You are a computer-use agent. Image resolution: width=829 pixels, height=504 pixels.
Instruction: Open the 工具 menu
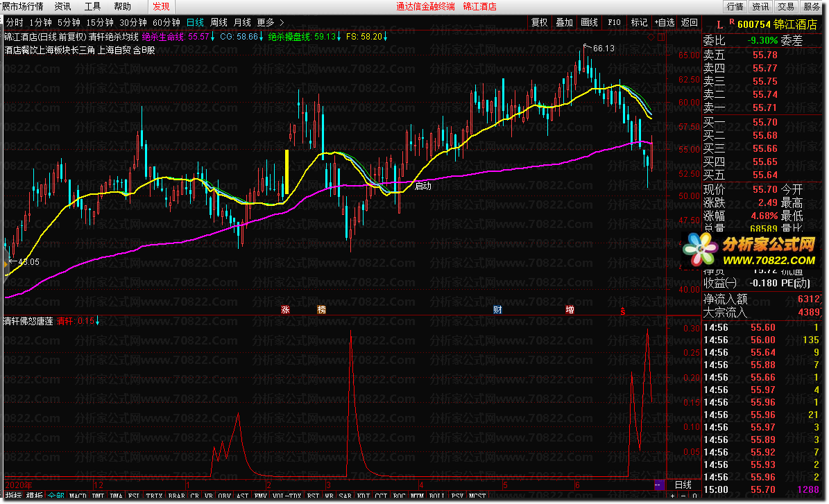(92, 6)
